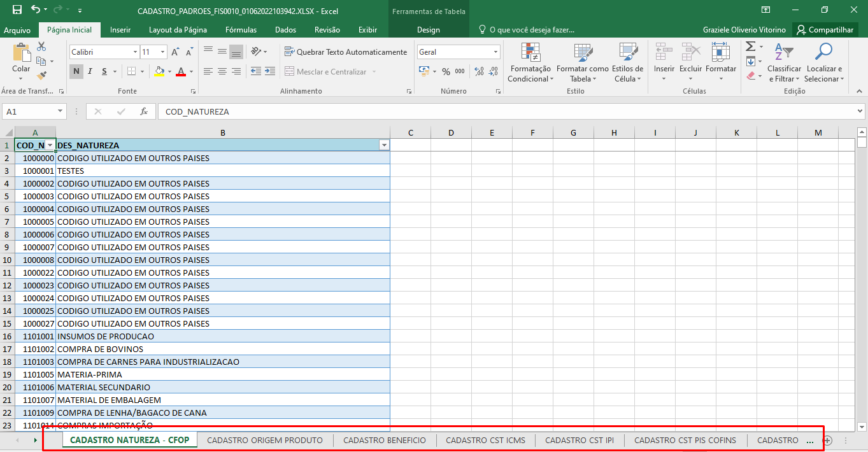Align text left
Viewport: 868px width, 452px height.
(208, 71)
